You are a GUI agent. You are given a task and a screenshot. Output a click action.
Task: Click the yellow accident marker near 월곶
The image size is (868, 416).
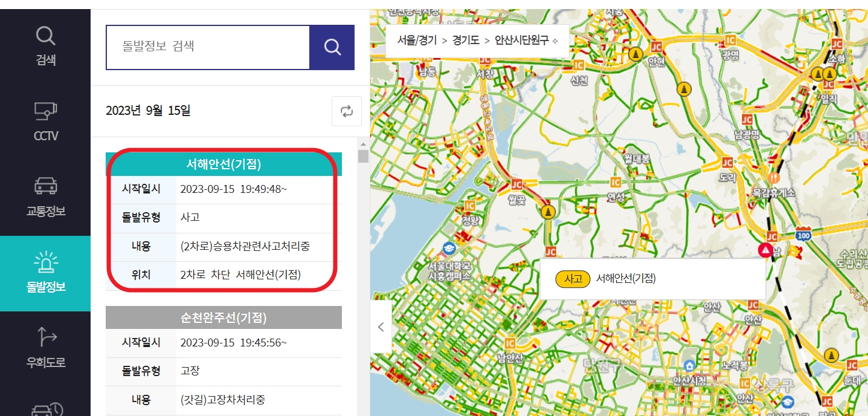[x=547, y=212]
